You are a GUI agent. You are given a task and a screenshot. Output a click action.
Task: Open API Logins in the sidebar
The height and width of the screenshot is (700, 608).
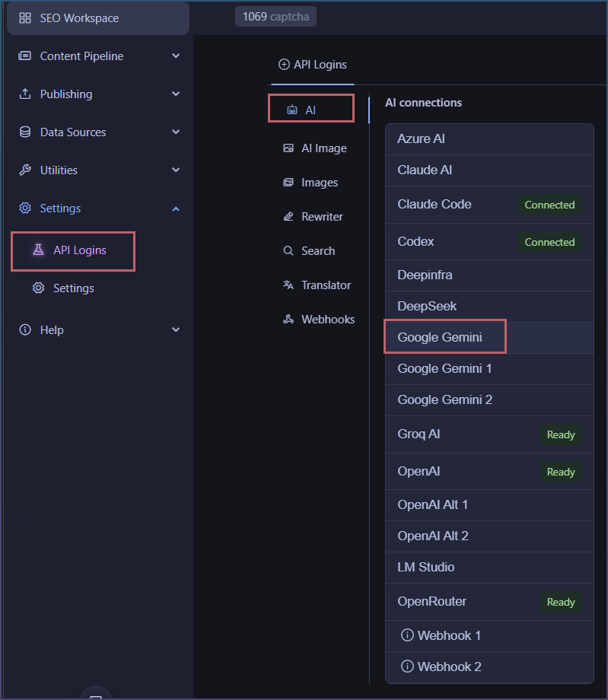(x=73, y=250)
